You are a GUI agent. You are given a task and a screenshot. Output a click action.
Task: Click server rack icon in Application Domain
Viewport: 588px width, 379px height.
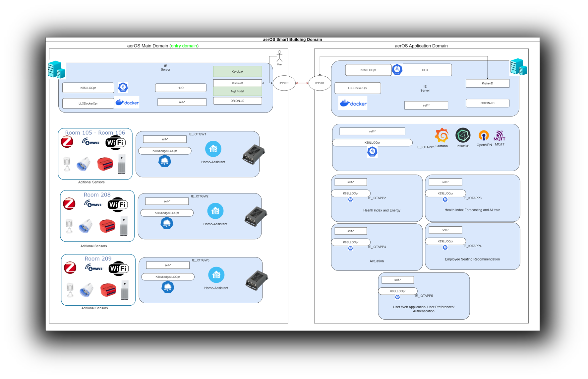[518, 67]
